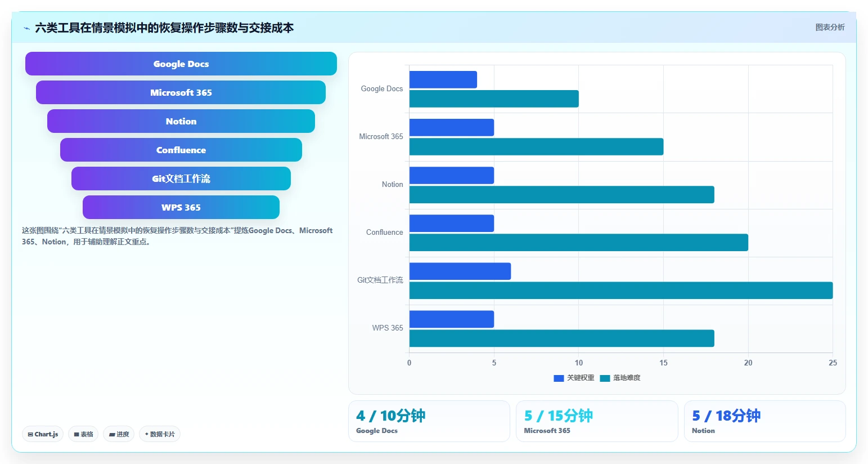Click the blue 关键权重 bar for Microsoft 365
This screenshot has width=868, height=464.
coord(452,127)
